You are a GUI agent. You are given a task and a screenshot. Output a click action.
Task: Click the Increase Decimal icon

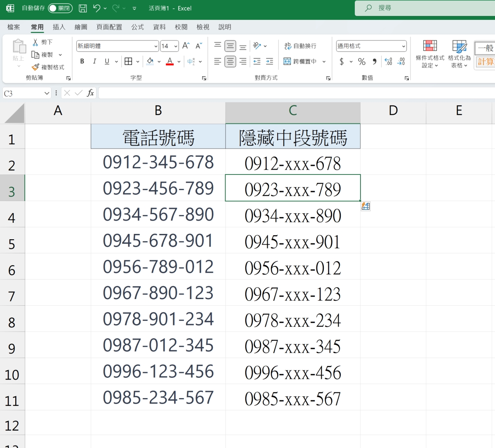point(388,61)
